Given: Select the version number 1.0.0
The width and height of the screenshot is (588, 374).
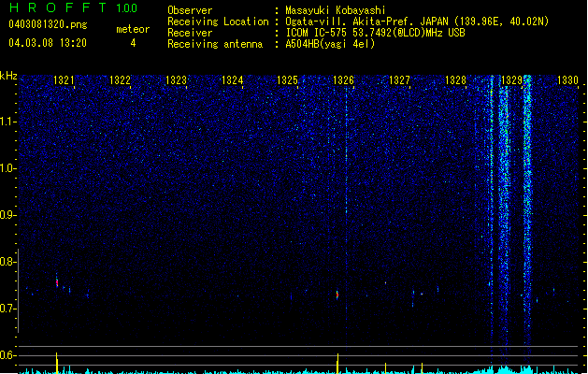Looking at the screenshot, I should (126, 7).
